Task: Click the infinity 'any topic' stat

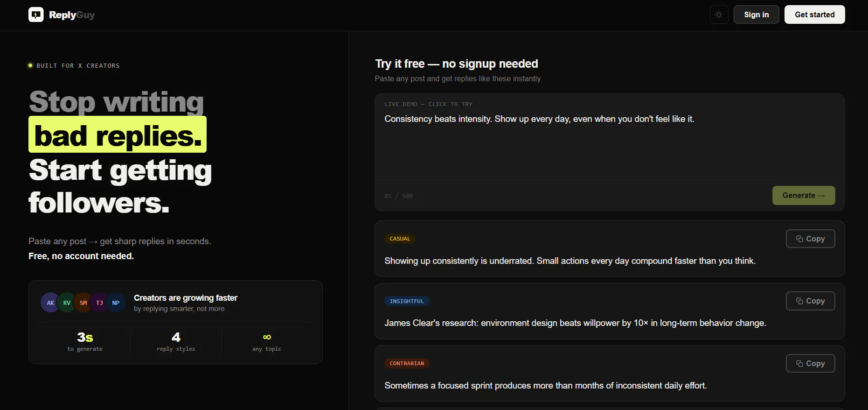Action: coord(267,342)
